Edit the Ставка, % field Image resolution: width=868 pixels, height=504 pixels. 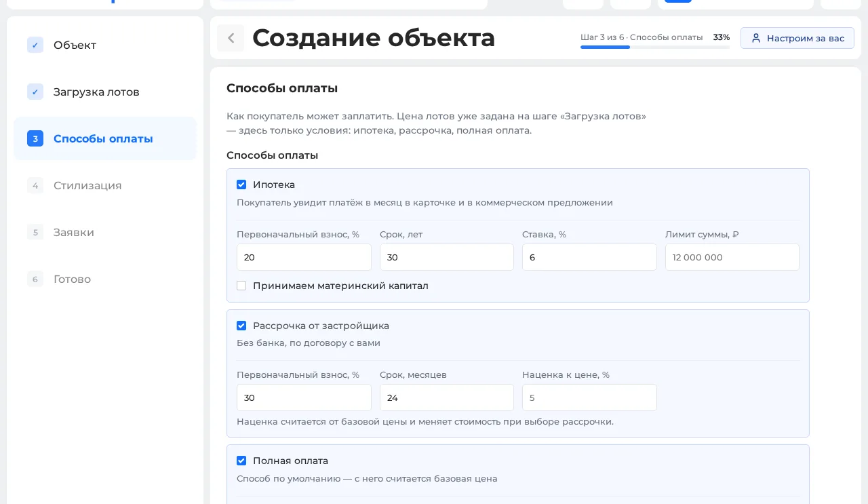pos(589,257)
